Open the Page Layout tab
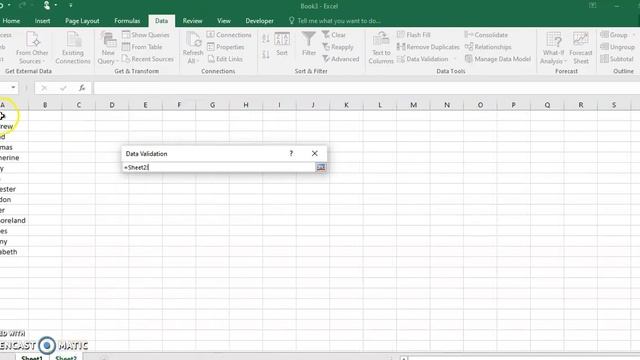Screen dimensions: 640x360 [x=82, y=21]
